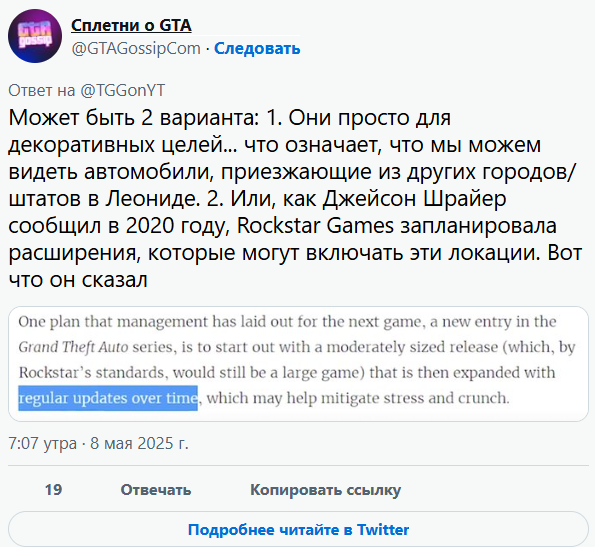Click italic 'Grand Theft Auto' in the quote
The height and width of the screenshot is (547, 595).
tap(73, 347)
